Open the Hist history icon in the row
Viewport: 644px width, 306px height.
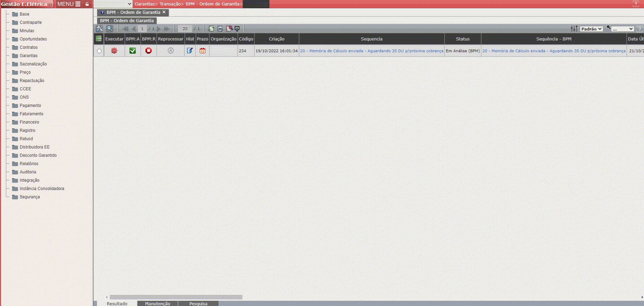(x=190, y=51)
